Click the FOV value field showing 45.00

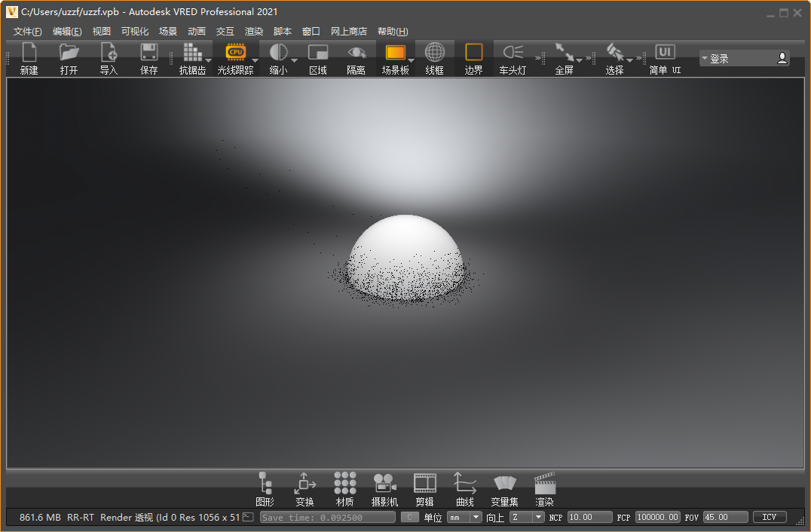pos(724,517)
